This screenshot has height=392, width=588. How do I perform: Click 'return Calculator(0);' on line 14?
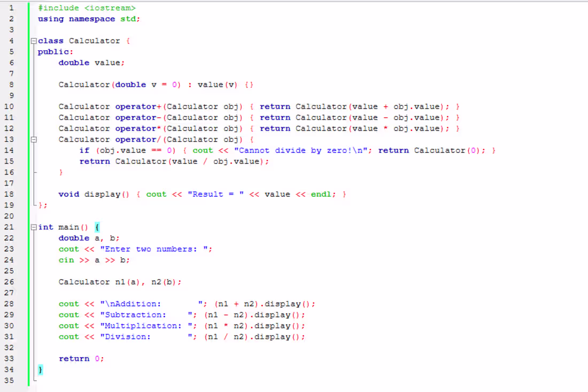[x=431, y=150]
